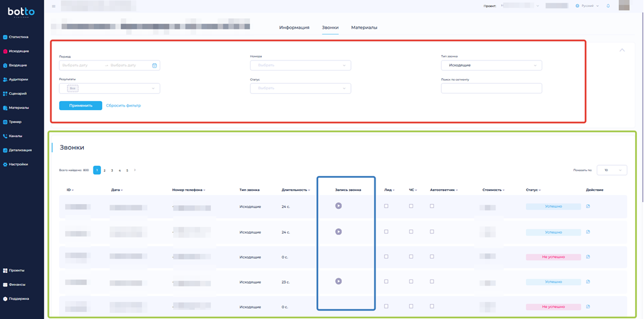Open the Статус filter dropdown

[x=300, y=89]
